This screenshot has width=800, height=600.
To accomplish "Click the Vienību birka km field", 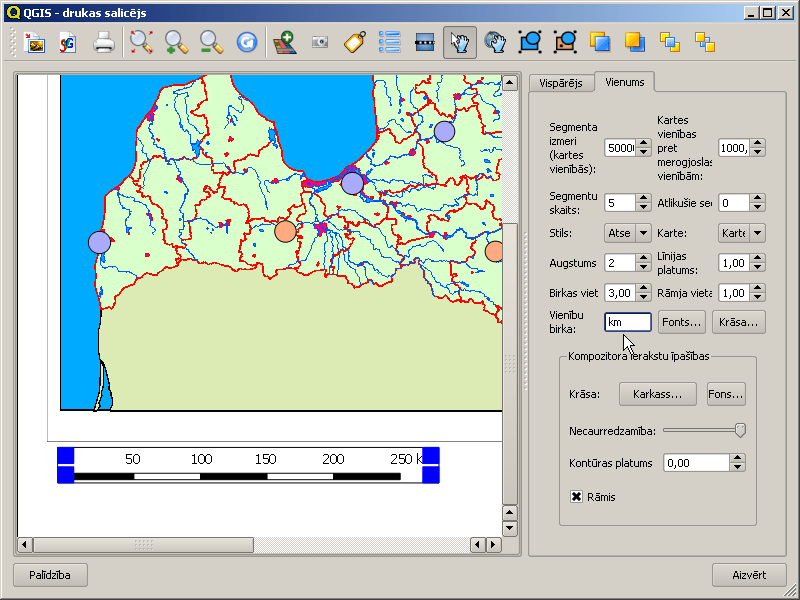I will [x=628, y=322].
